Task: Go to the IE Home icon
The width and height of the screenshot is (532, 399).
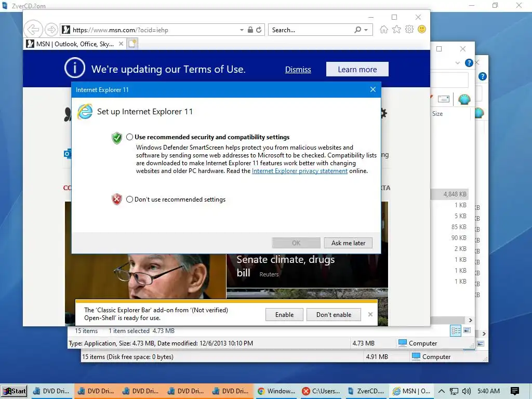Action: (x=384, y=30)
